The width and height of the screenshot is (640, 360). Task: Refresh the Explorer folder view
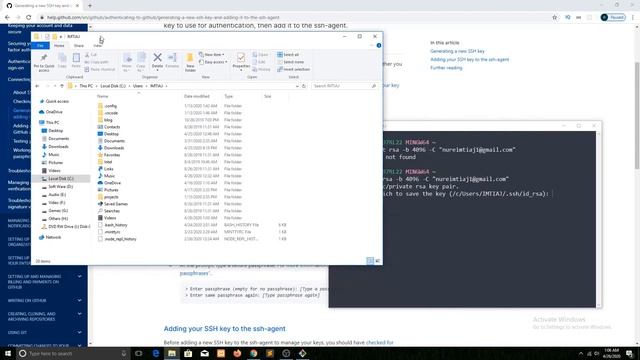point(304,86)
